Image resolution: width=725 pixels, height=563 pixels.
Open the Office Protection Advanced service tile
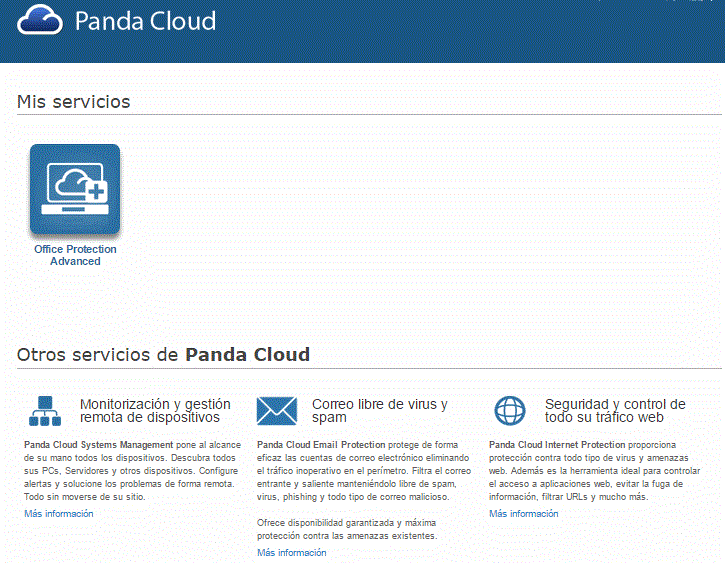(75, 189)
